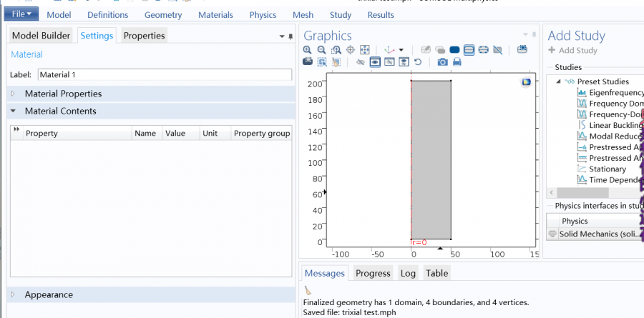Collapse the Preset Studies tree node
The height and width of the screenshot is (318, 644).
coord(558,81)
